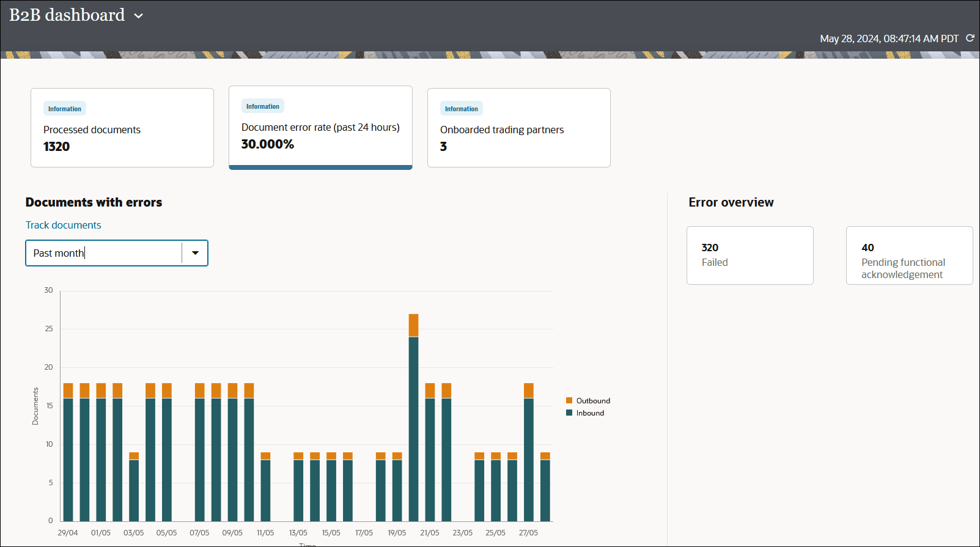
Task: Click the 19/05 date label on the chart axis
Action: (397, 533)
